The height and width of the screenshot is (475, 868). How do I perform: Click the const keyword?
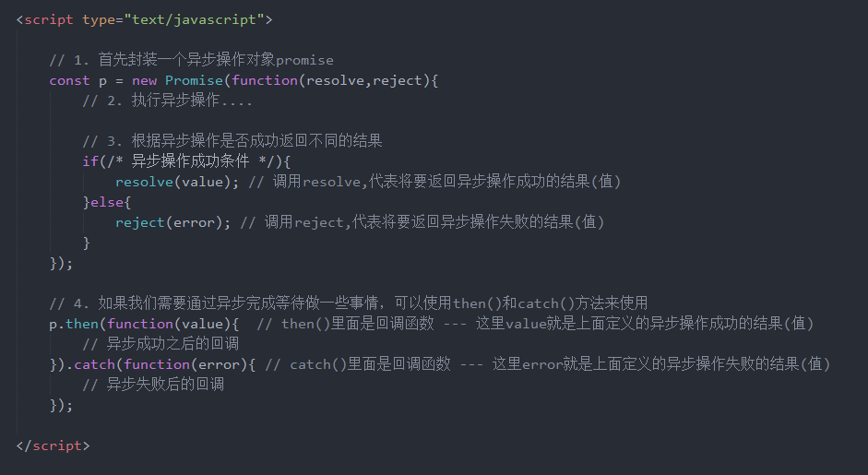[69, 80]
